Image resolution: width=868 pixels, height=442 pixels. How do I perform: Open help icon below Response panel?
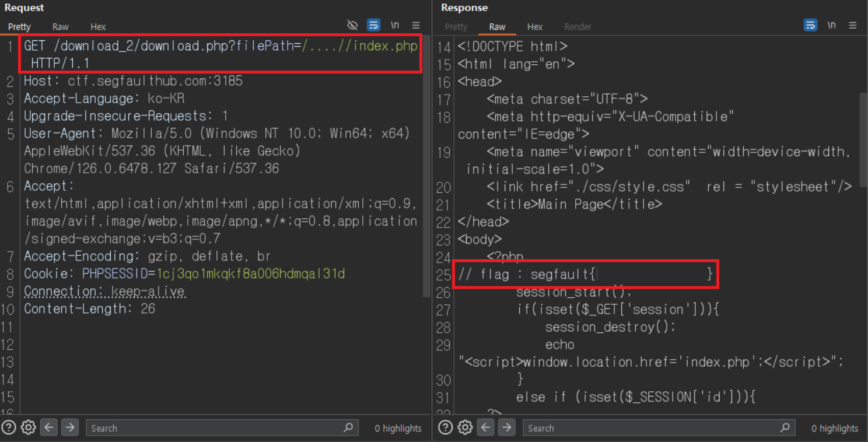[446, 427]
